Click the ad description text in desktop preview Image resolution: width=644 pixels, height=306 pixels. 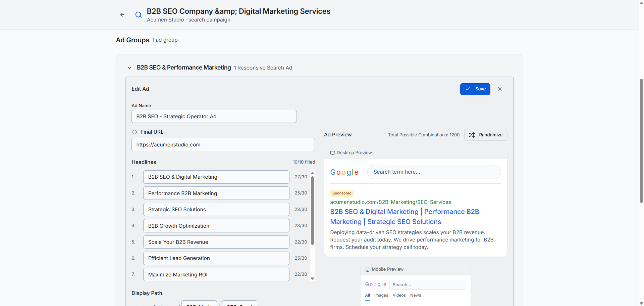[412, 240]
